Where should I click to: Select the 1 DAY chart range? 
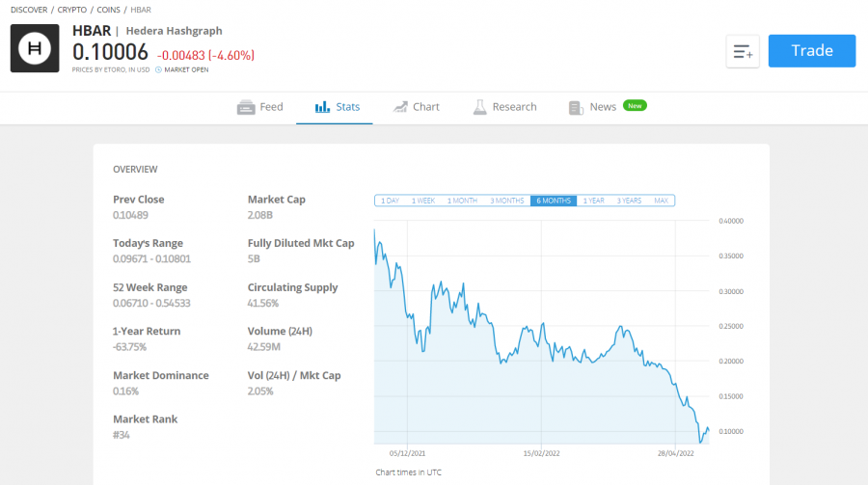390,201
